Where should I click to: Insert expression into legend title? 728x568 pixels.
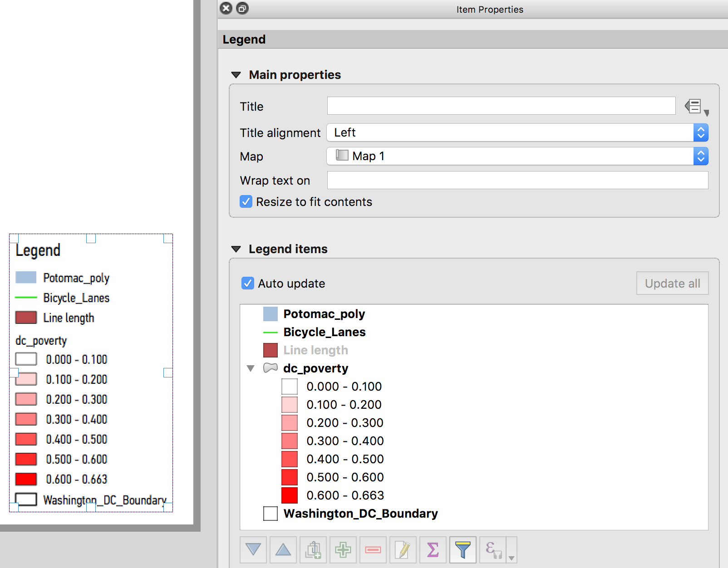697,107
